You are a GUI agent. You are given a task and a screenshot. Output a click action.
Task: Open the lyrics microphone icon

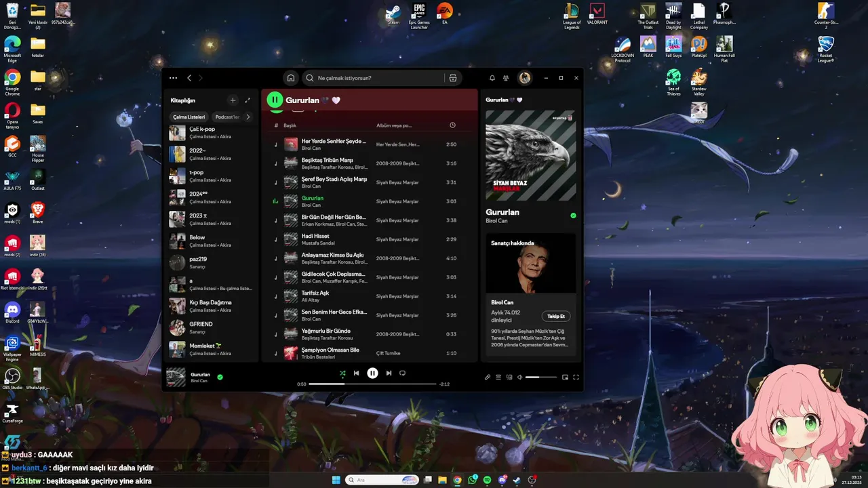pyautogui.click(x=488, y=377)
